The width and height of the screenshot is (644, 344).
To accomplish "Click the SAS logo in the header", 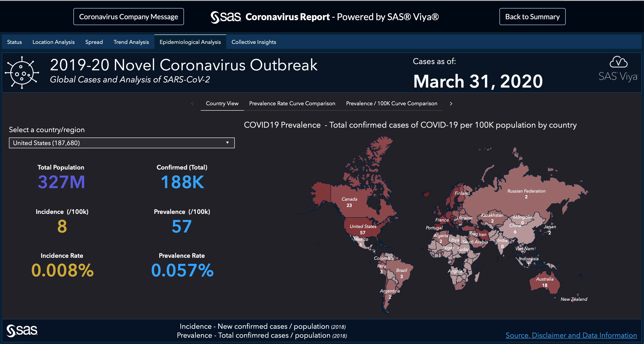I will (x=226, y=17).
